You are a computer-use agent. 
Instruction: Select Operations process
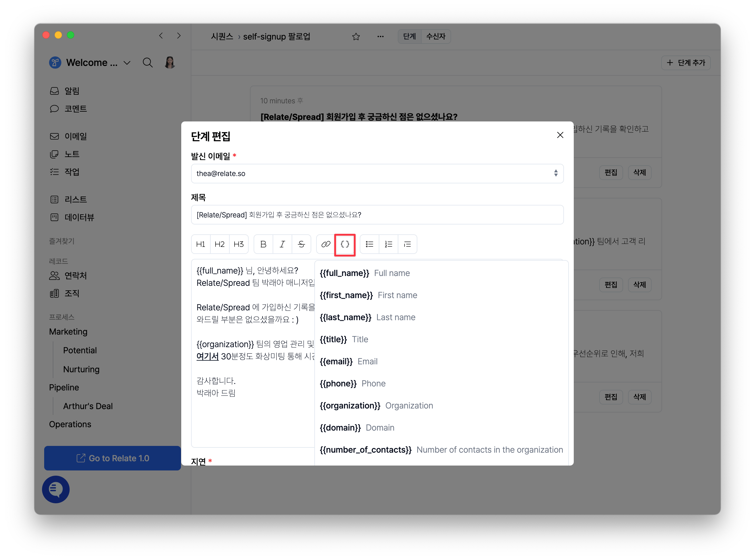[70, 424]
